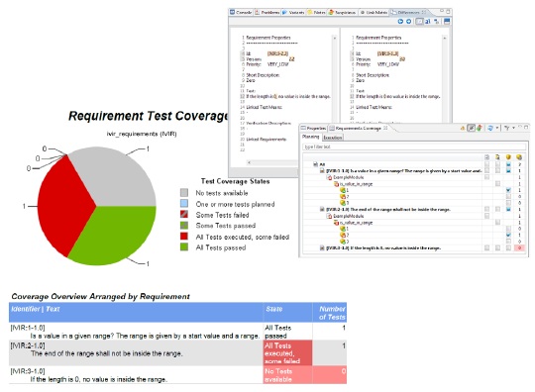Screen dimensions: 535x392
Task: Click the blue panel icon at Differences toolbar end
Action: coord(447,21)
